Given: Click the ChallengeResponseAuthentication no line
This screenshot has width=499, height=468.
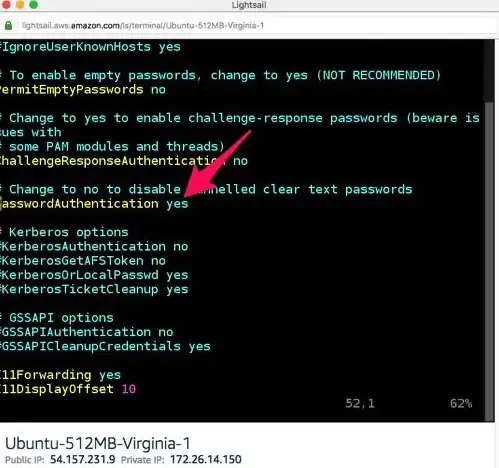Looking at the screenshot, I should [124, 161].
